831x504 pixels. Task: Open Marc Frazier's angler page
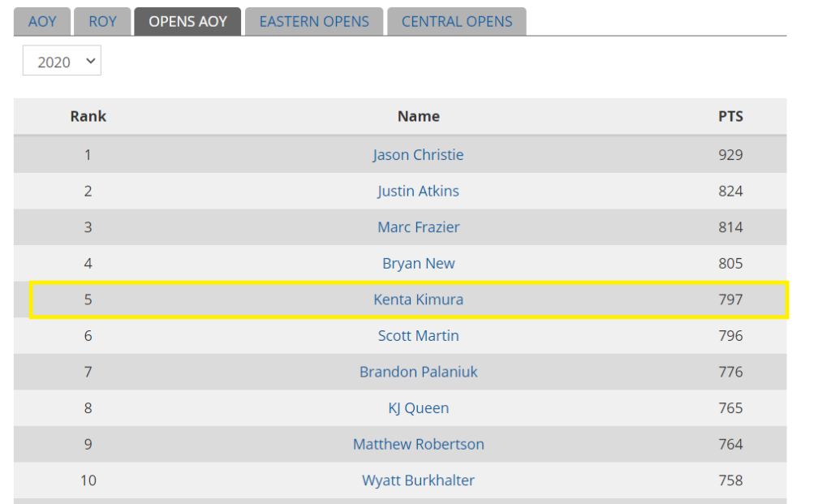click(418, 226)
